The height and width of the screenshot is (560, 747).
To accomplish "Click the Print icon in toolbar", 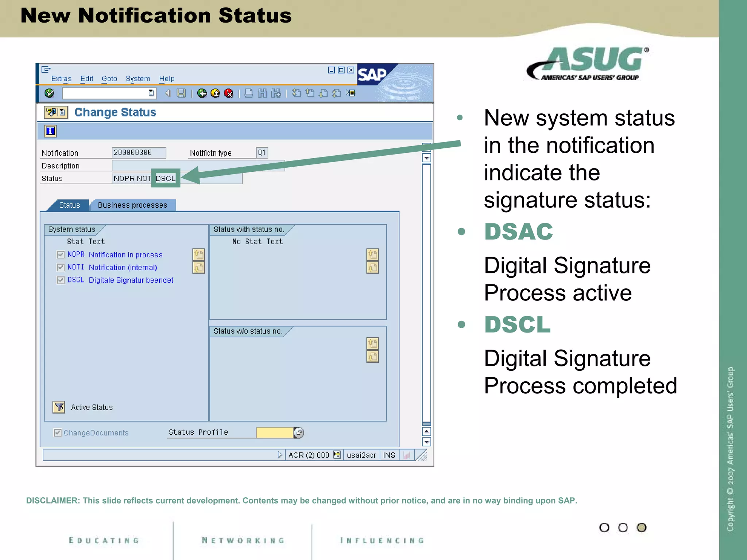I will coord(249,93).
